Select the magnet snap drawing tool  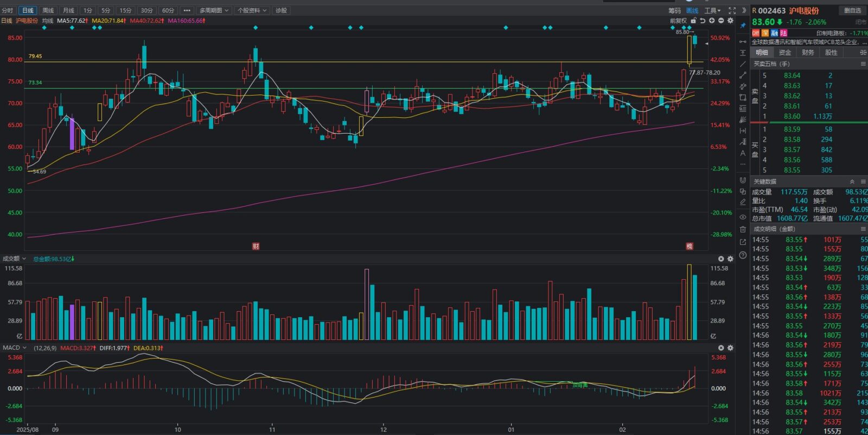pyautogui.click(x=743, y=180)
